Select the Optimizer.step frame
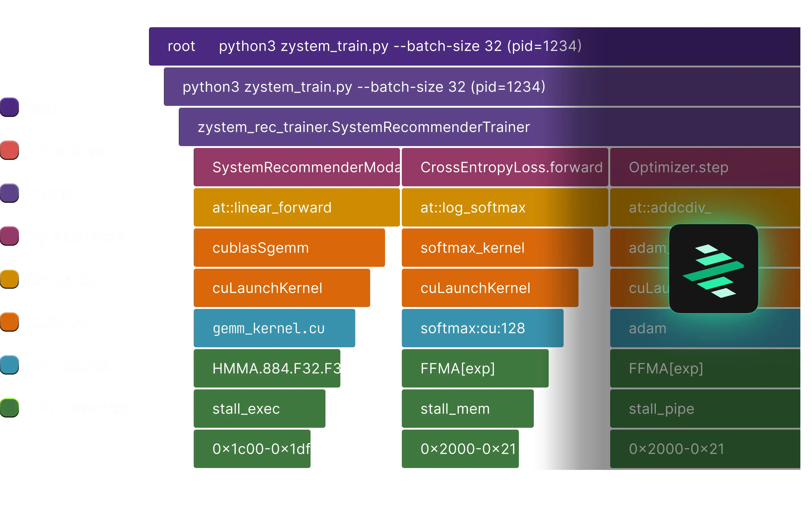The width and height of the screenshot is (812, 515). [705, 167]
